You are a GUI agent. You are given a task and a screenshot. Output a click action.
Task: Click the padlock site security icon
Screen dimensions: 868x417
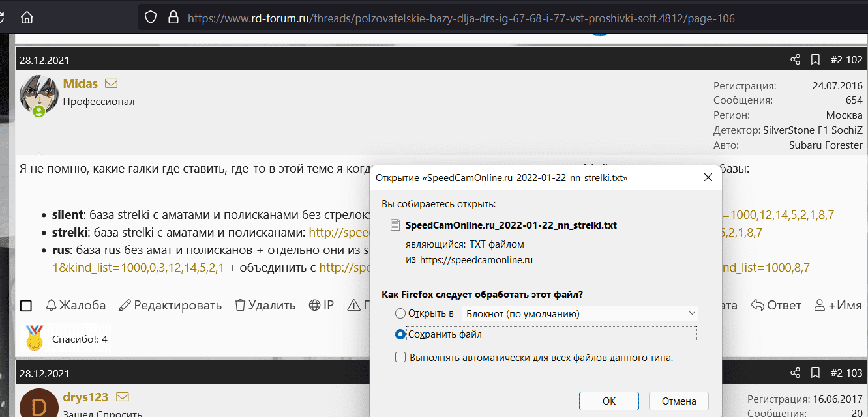(x=173, y=18)
